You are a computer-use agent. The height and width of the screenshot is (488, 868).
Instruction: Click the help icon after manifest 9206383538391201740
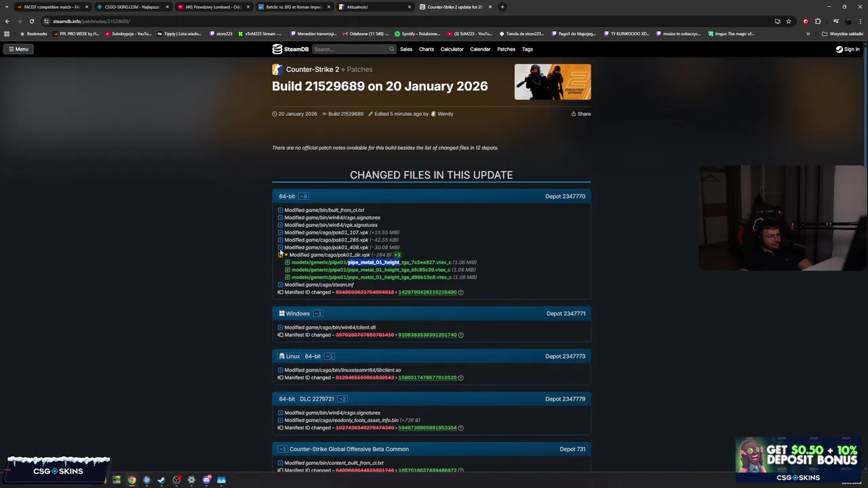460,335
